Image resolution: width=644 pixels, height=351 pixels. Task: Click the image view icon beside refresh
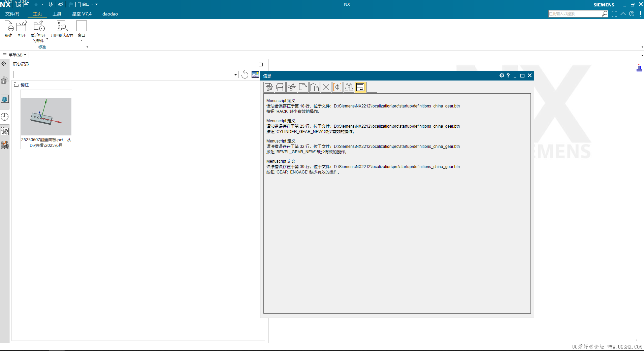point(255,74)
